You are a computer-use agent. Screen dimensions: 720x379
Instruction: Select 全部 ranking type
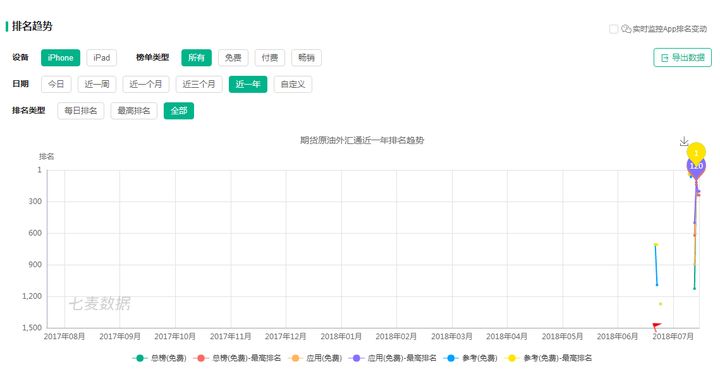click(x=179, y=111)
